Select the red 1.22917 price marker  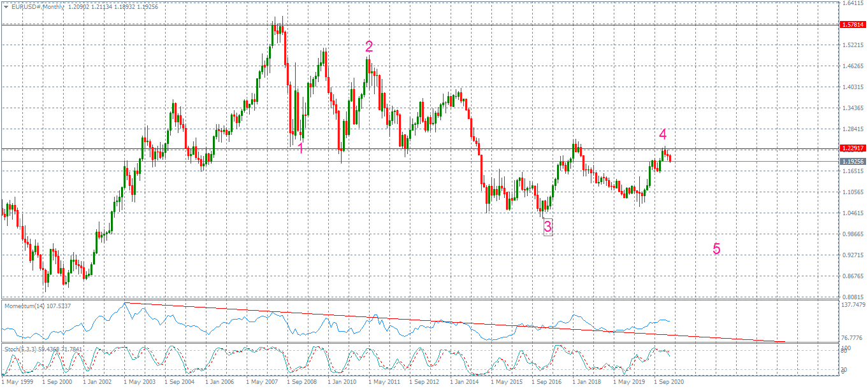coord(852,148)
